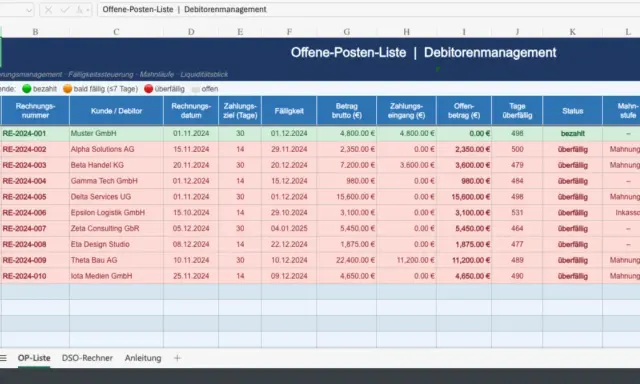The width and height of the screenshot is (640, 384).
Task: Switch to the DSO-Rechner sheet tab
Action: pos(87,358)
